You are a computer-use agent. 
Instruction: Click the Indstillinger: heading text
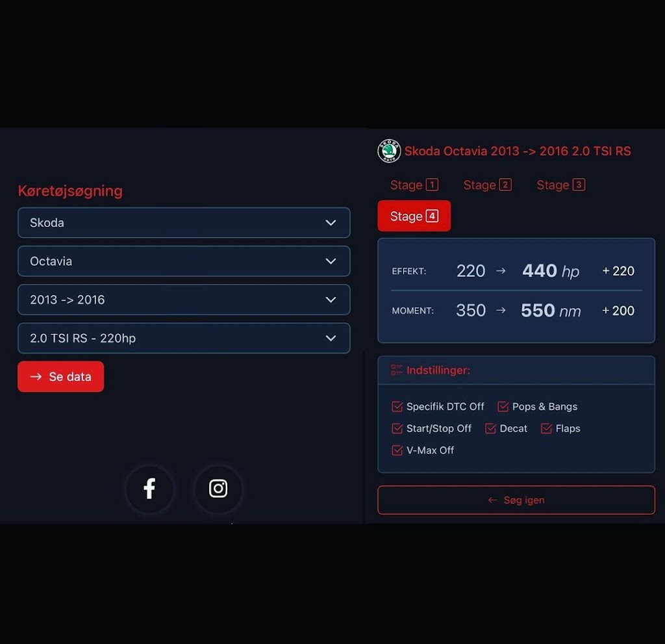click(x=438, y=370)
